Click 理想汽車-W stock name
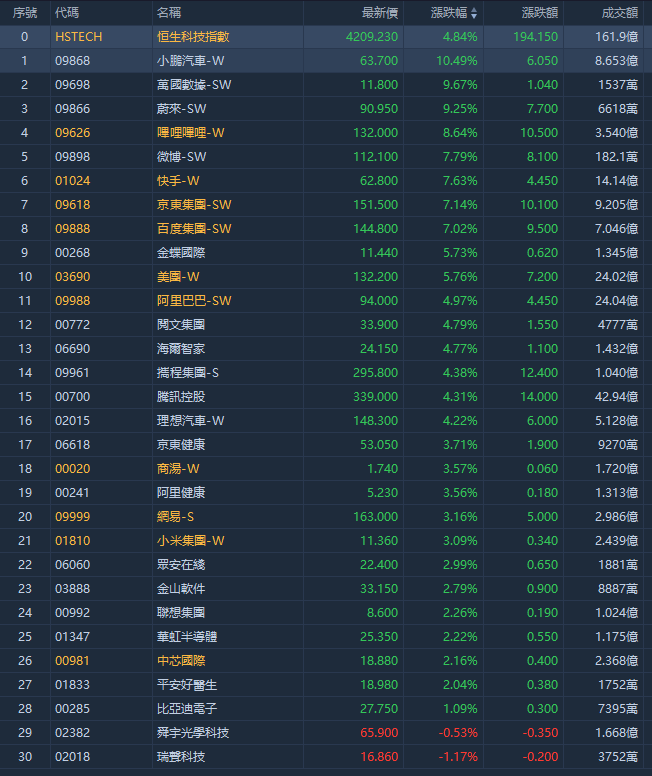Image resolution: width=652 pixels, height=776 pixels. coord(191,421)
